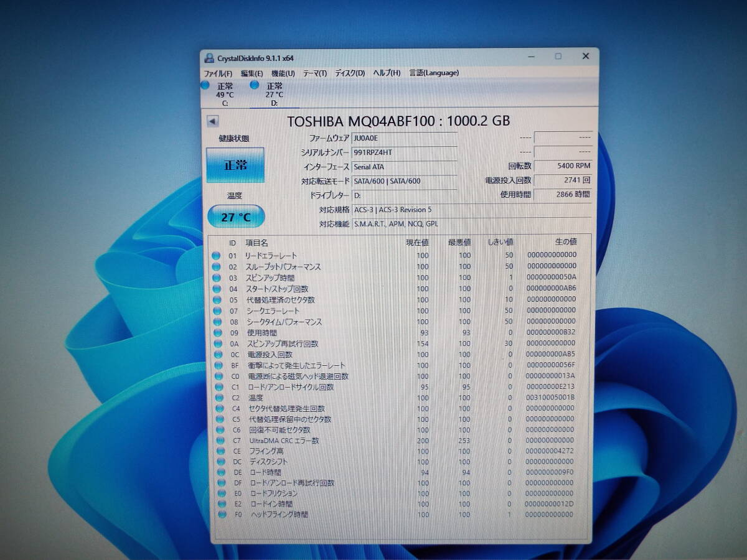
Task: Click the serial number field 991RPZ4HT
Action: 404,152
